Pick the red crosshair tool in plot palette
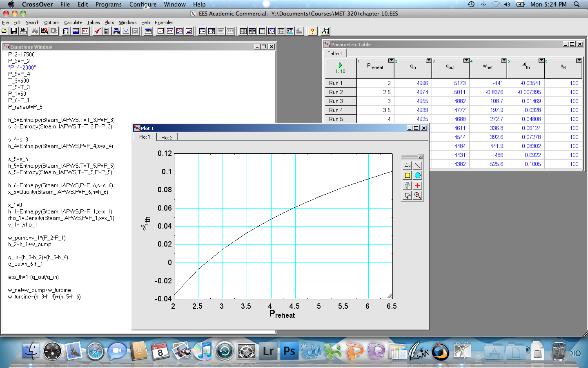The width and height of the screenshot is (588, 368). pos(417,185)
